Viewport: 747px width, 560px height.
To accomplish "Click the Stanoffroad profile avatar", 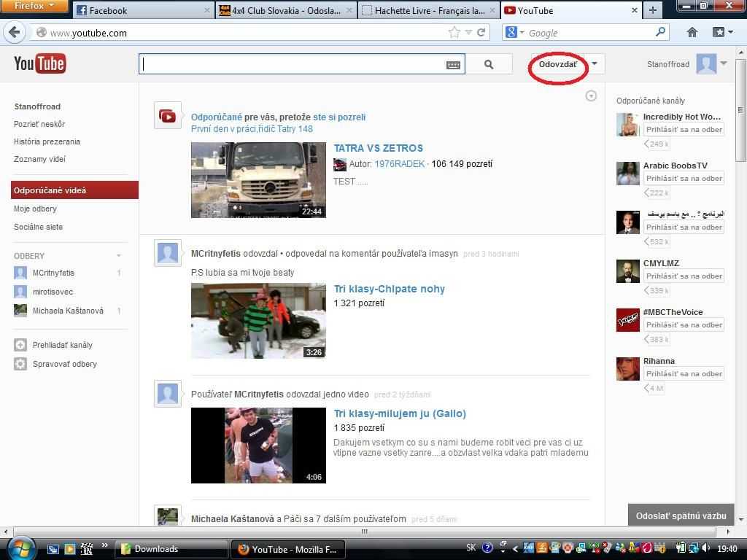I will click(x=706, y=64).
